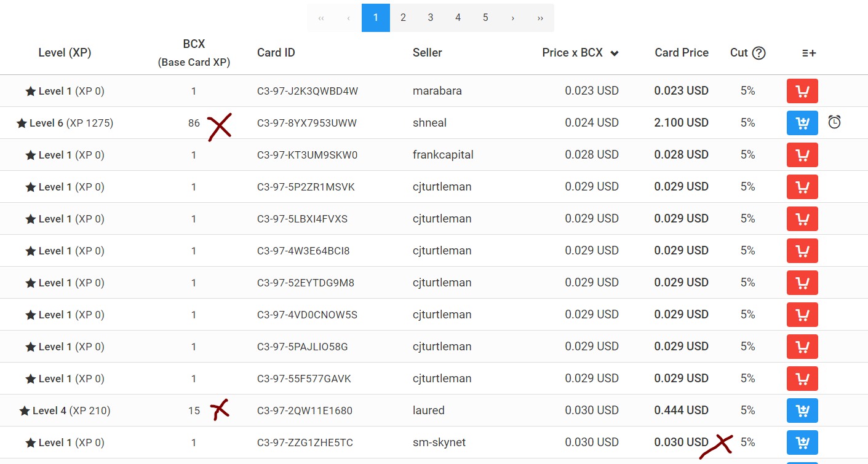868x464 pixels.
Task: Select page 3 in pagination
Action: (431, 18)
